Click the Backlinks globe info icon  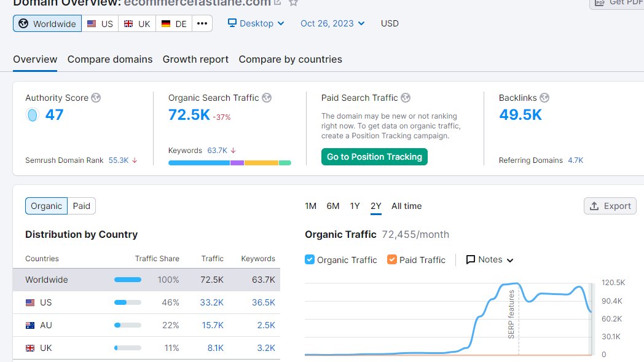pyautogui.click(x=544, y=98)
